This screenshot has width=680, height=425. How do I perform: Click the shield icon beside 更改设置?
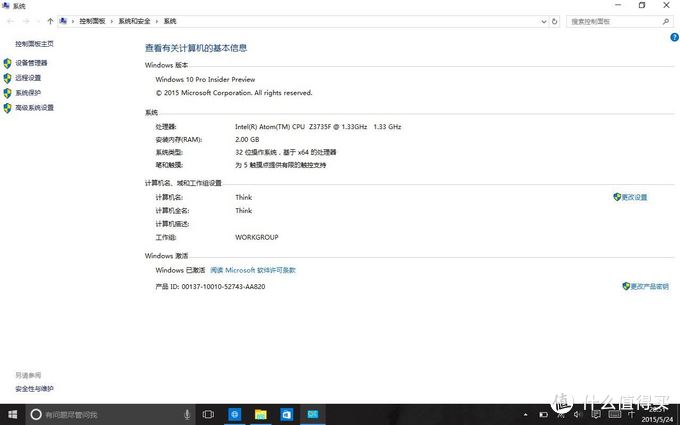pos(617,197)
